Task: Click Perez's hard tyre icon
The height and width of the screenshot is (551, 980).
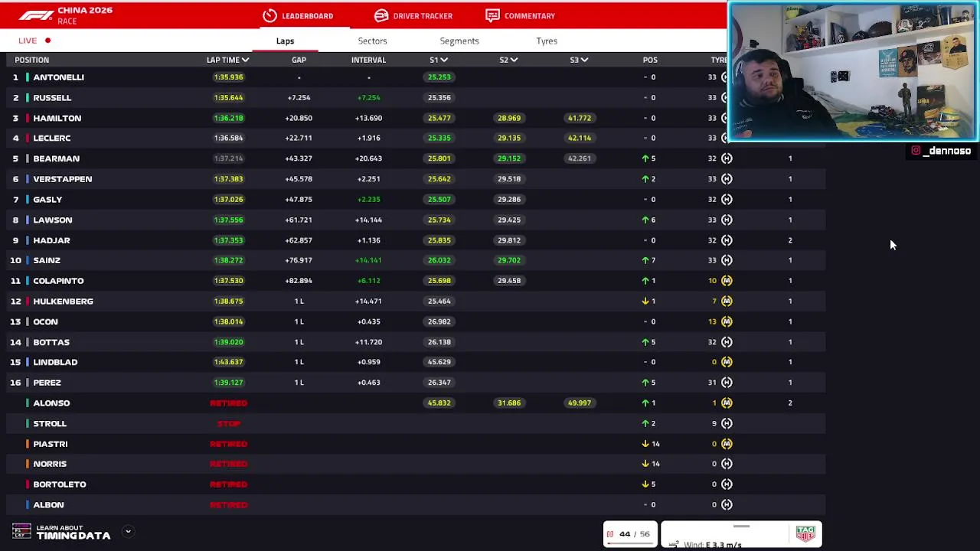Action: pos(727,383)
